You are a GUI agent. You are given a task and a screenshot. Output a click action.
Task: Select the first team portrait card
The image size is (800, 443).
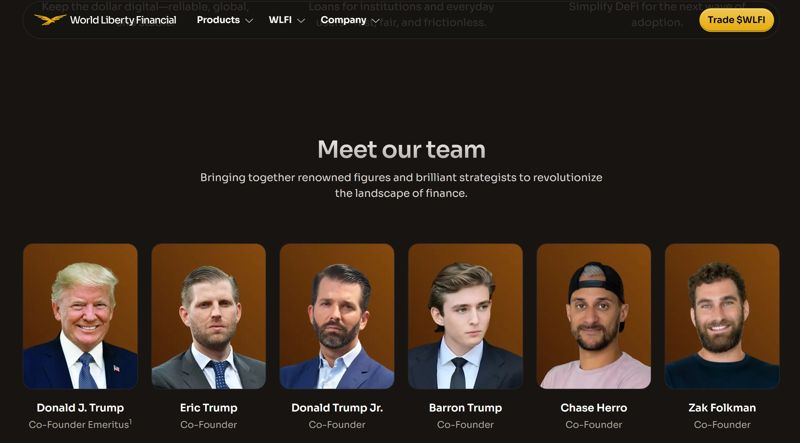80,316
